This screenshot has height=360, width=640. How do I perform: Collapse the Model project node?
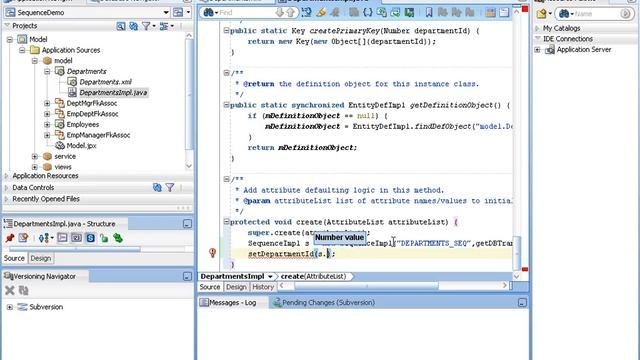[10, 40]
